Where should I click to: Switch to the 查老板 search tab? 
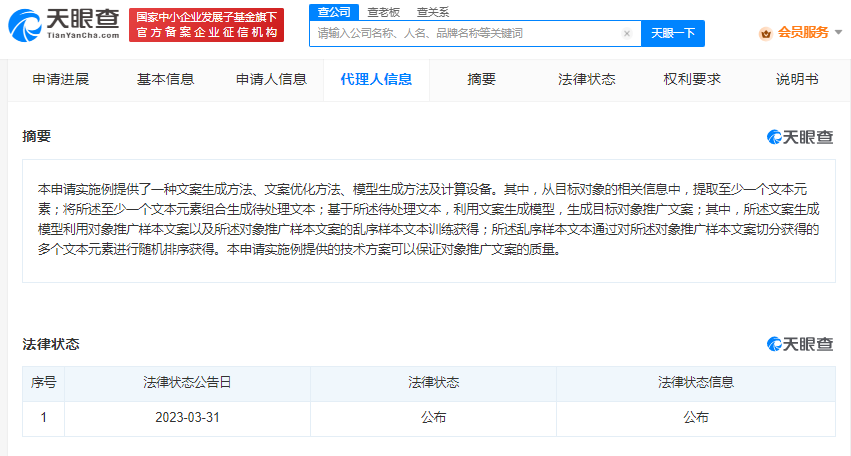[382, 11]
